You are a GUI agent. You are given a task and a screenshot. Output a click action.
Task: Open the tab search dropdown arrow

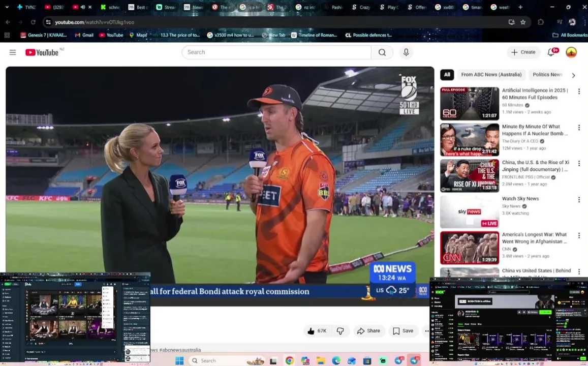[x=7, y=7]
